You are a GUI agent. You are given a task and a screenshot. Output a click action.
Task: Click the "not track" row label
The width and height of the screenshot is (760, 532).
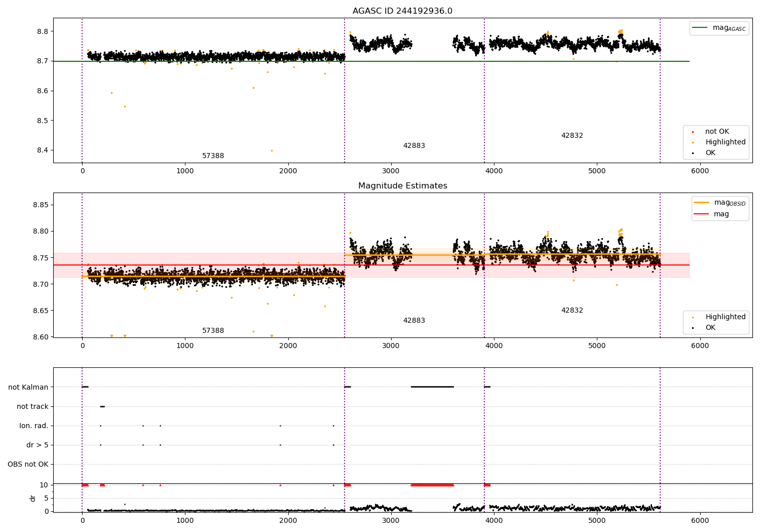click(x=32, y=406)
